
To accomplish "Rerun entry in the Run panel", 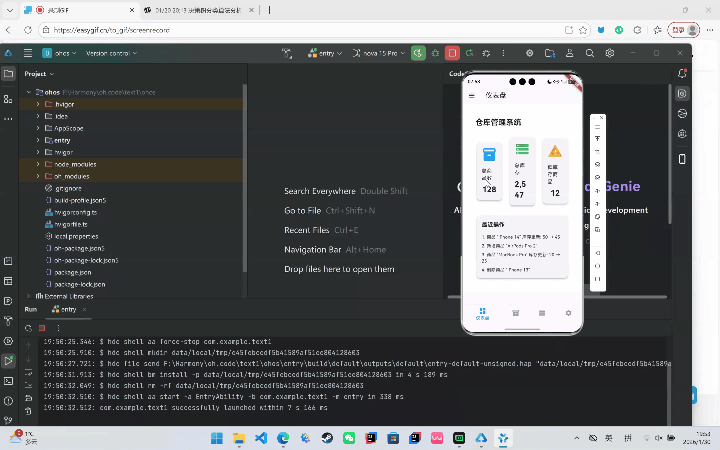I will tap(28, 328).
